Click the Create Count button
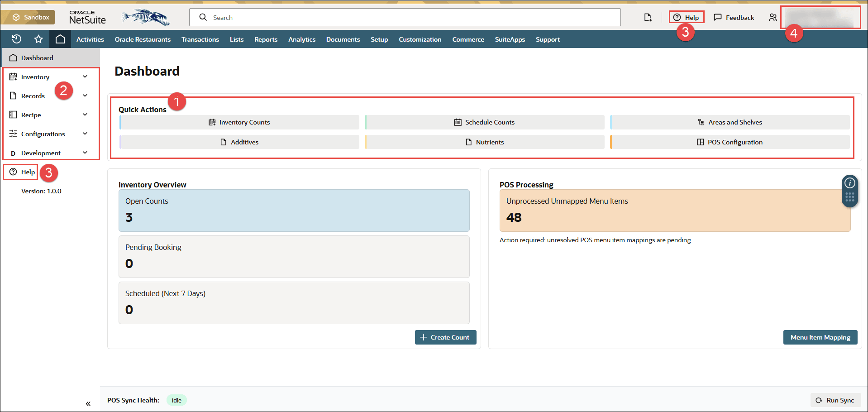Screen dimensions: 868x412 (x=445, y=337)
